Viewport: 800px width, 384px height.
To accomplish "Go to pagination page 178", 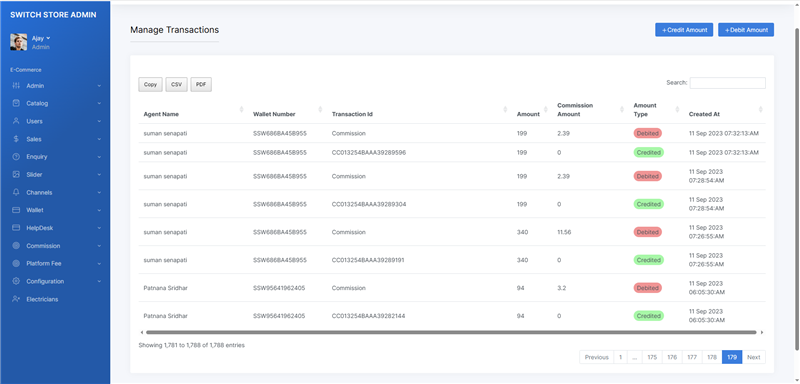I will pyautogui.click(x=712, y=357).
